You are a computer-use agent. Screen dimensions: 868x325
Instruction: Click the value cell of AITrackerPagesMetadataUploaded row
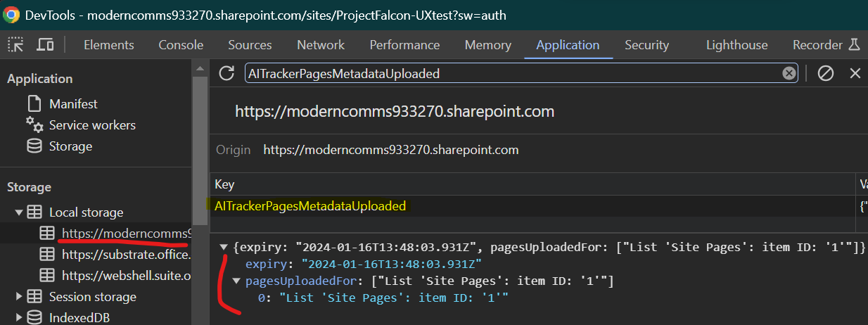[862, 206]
